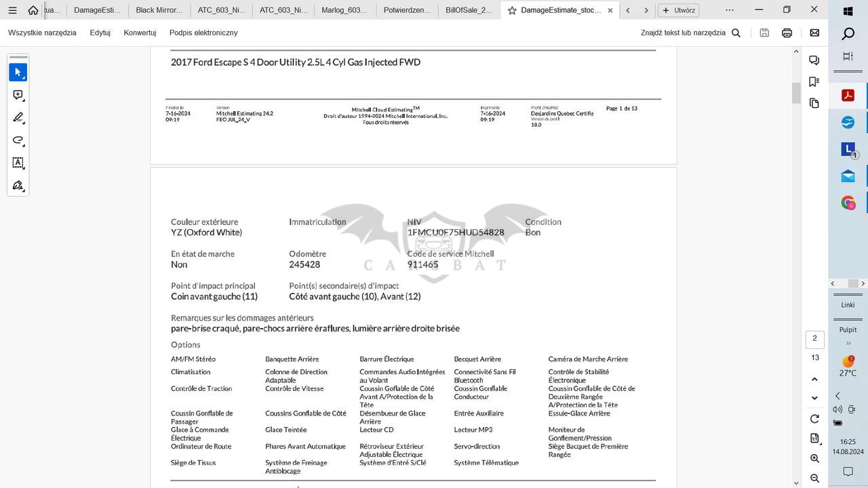Image resolution: width=868 pixels, height=488 pixels.
Task: Choose the highlighter tool in left toolbar
Action: point(18,118)
